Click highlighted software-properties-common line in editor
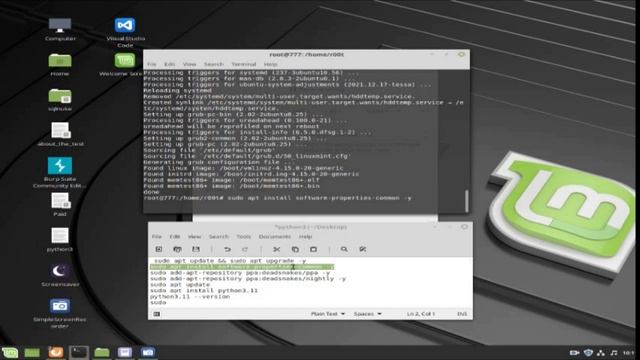 (x=242, y=267)
